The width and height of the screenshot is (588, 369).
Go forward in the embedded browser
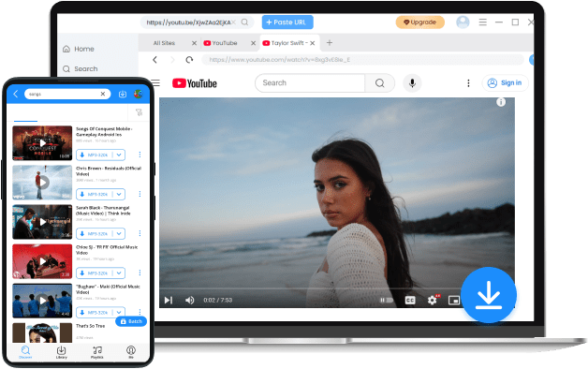(x=172, y=60)
